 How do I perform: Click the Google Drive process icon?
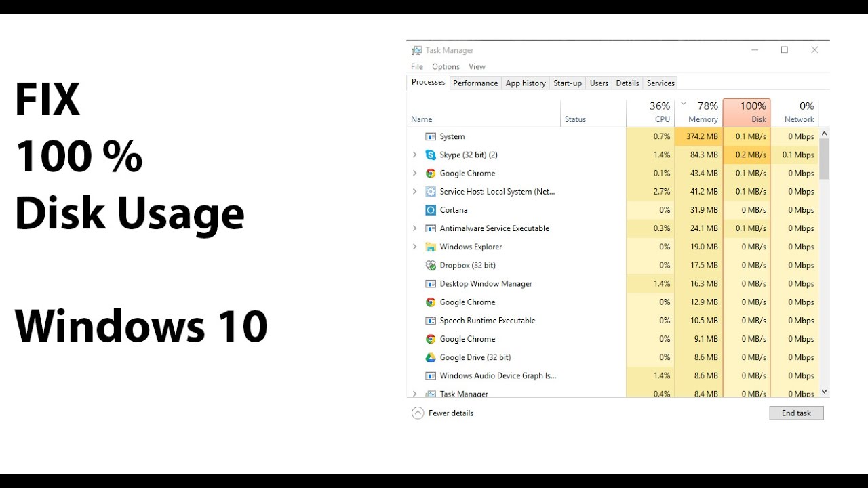[431, 357]
